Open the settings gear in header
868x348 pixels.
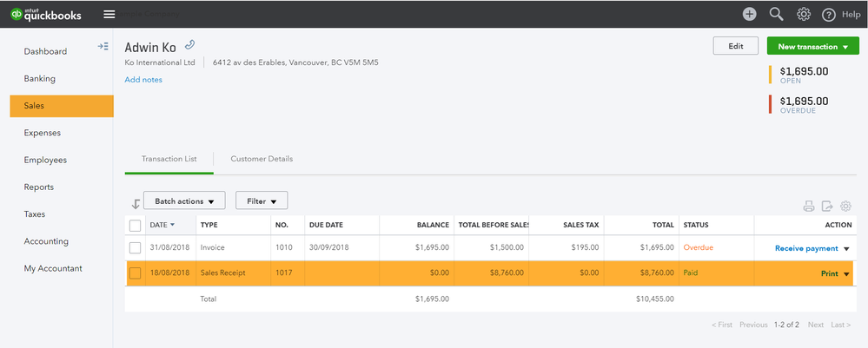point(803,15)
